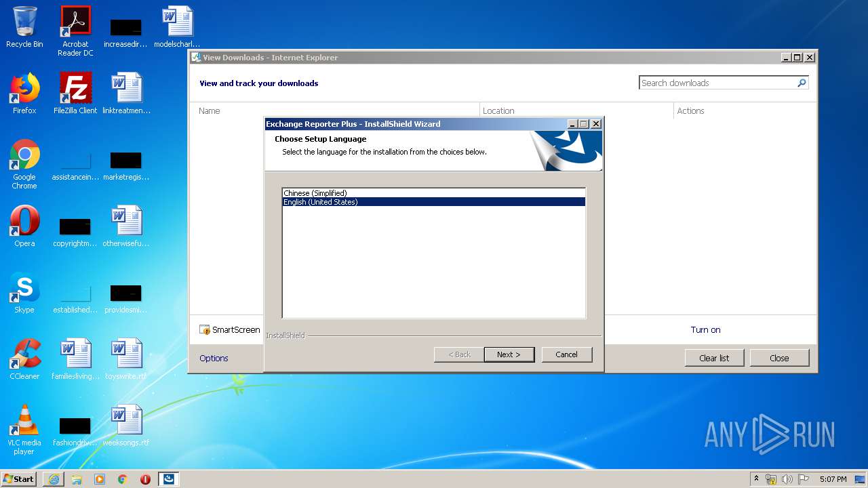This screenshot has height=488, width=868.
Task: Click the search magnifier in downloads window
Action: tap(802, 83)
